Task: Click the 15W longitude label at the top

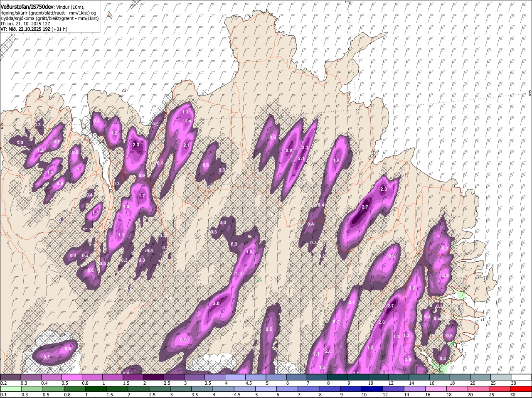Action: 348,2
